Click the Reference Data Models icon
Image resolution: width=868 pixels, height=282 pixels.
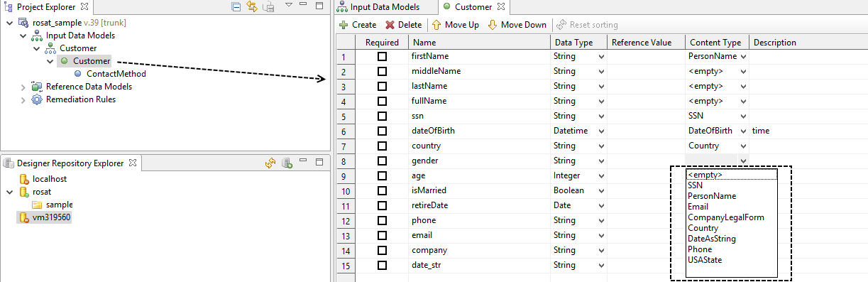coord(36,87)
